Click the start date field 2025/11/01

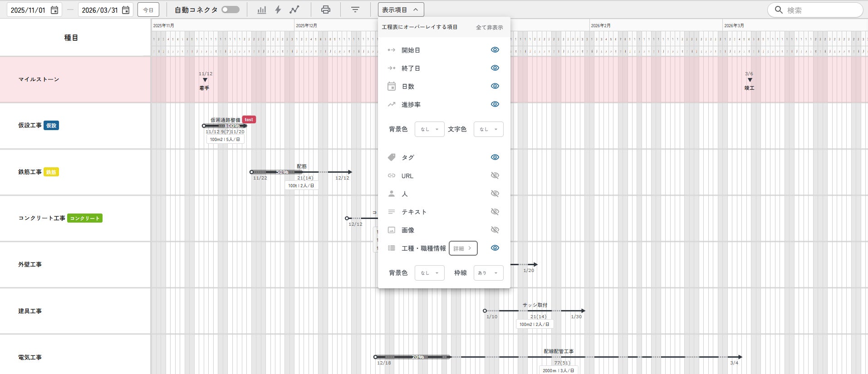(x=34, y=10)
